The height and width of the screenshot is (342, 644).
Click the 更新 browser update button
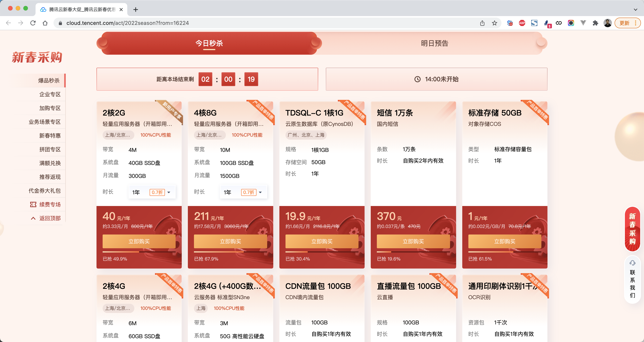[x=625, y=23]
